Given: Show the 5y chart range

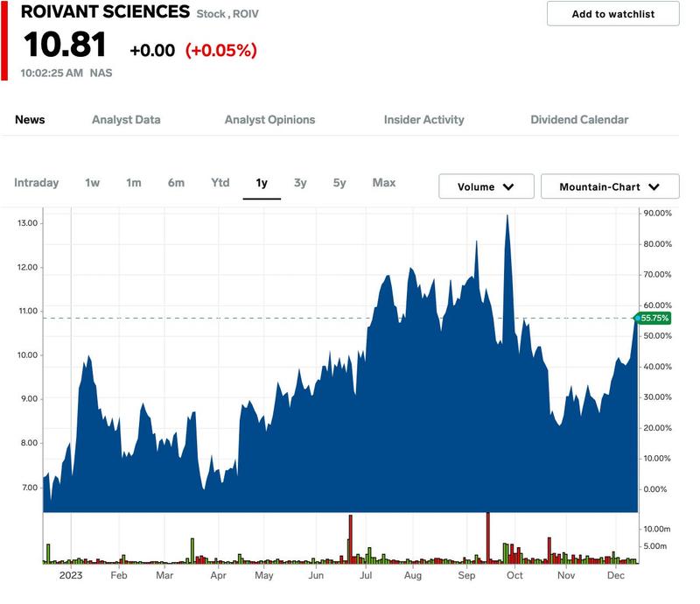Looking at the screenshot, I should tap(339, 183).
